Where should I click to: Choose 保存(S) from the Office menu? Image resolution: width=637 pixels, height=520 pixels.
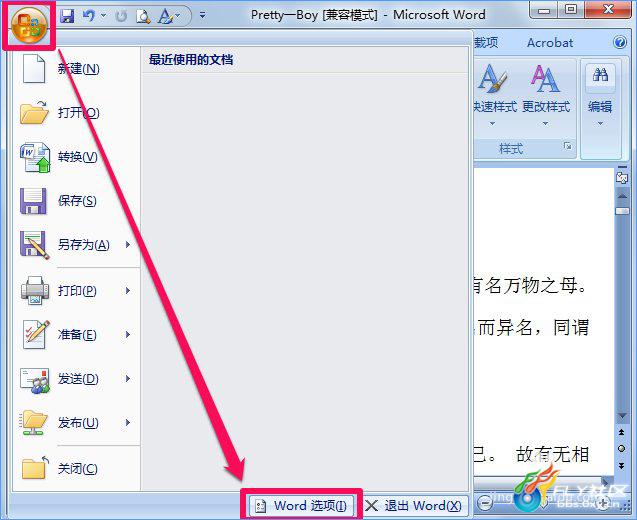(77, 201)
